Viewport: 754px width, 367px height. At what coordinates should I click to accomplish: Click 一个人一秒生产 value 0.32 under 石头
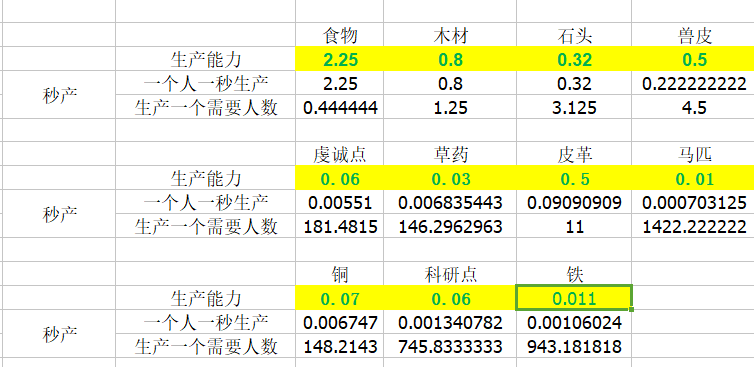point(574,83)
